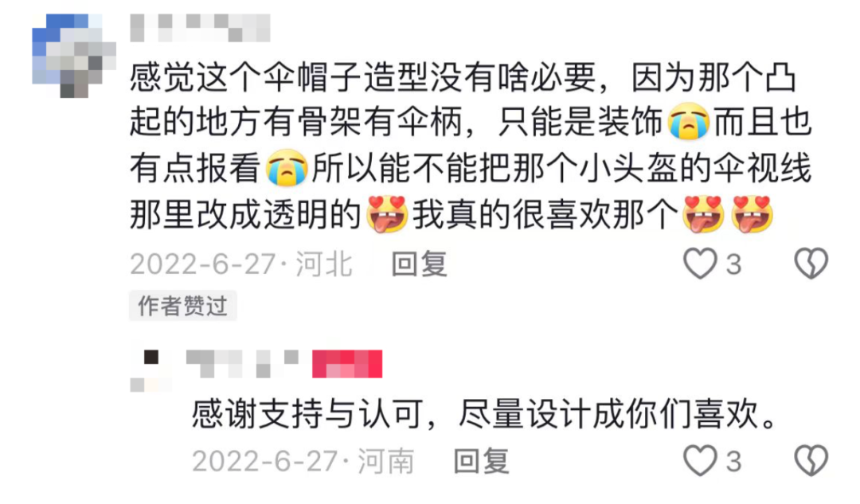This screenshot has height=504, width=860.
Task: Click the heart-eyes emoji after 改成透明的
Action: [387, 214]
